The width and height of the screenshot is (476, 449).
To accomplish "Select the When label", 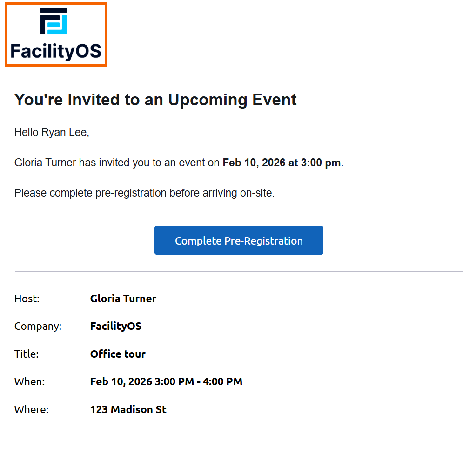I will click(x=29, y=381).
